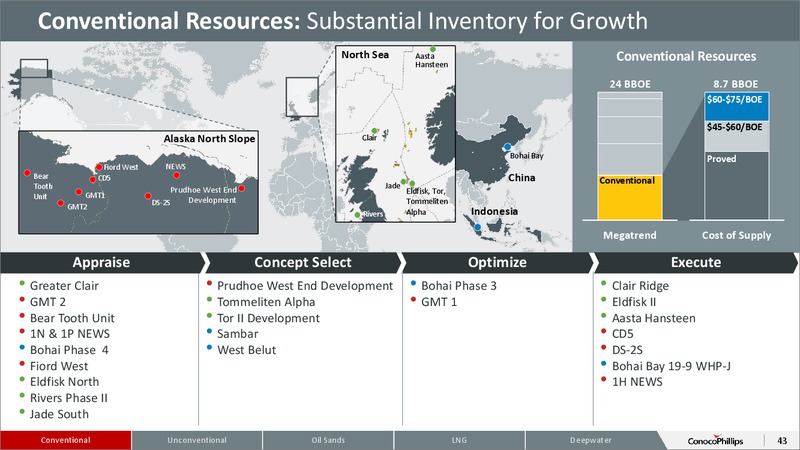Viewport: 800px width, 450px height.
Task: Click the $45-$60/BOE bar segment
Action: point(737,136)
